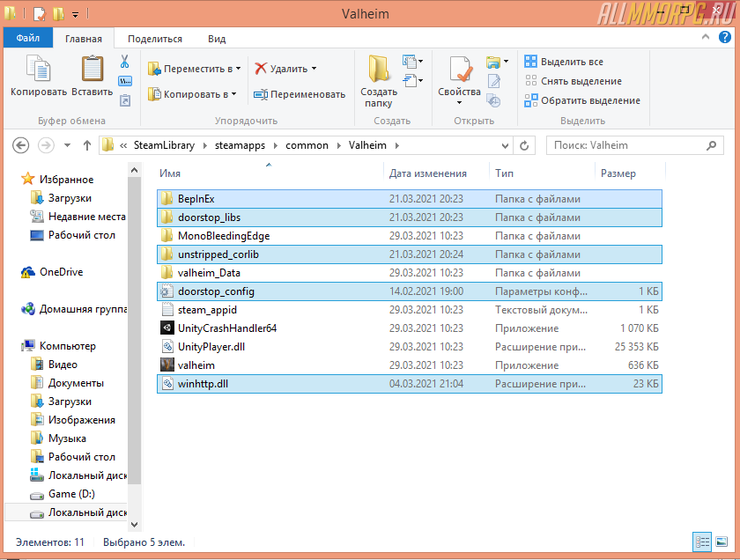Switch to the Поделиться ribbon tab

[155, 39]
